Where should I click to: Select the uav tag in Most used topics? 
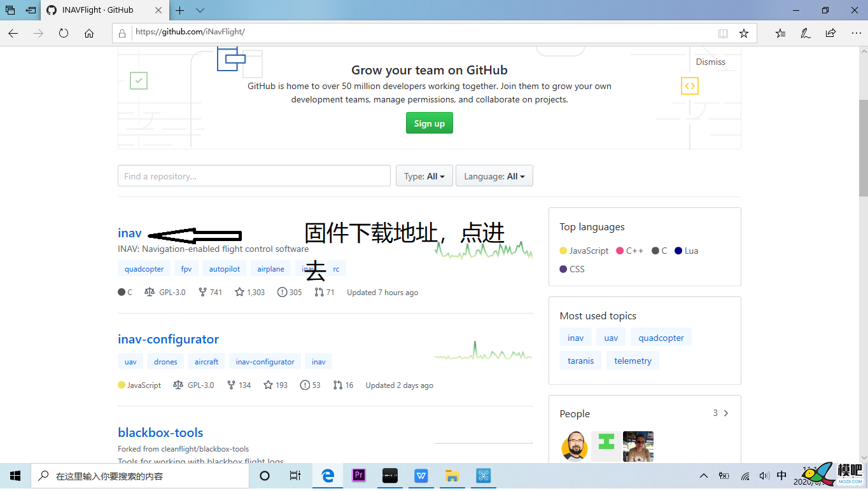coord(611,338)
